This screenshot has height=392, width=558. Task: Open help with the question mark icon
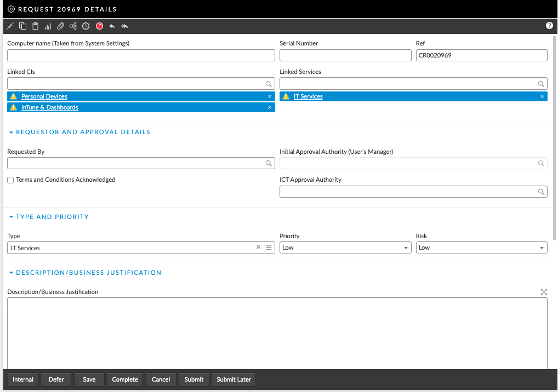coord(549,26)
